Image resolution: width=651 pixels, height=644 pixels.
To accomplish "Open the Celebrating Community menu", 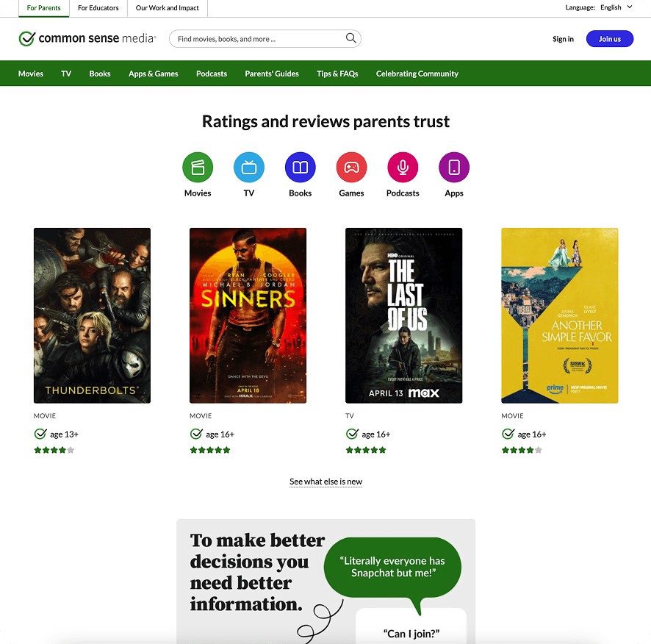I will coord(417,74).
